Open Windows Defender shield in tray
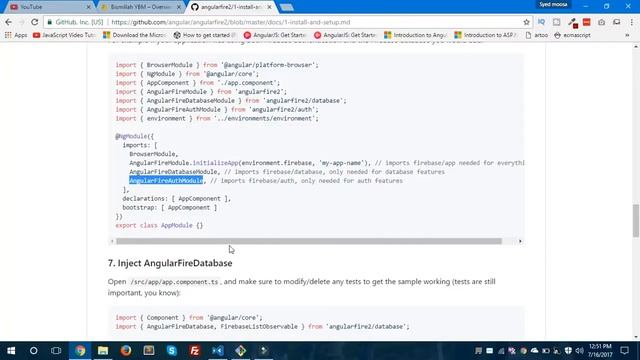Image resolution: width=640 pixels, height=360 pixels. click(568, 351)
